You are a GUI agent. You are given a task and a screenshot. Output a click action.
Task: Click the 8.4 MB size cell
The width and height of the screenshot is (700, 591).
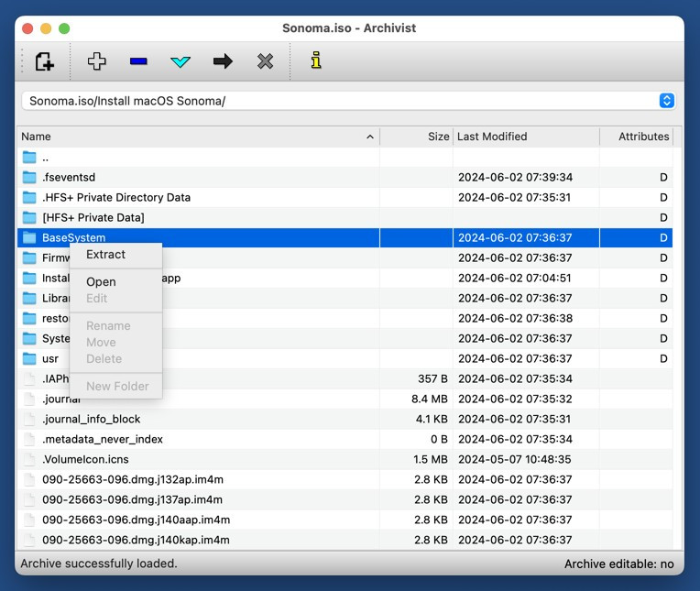(430, 399)
